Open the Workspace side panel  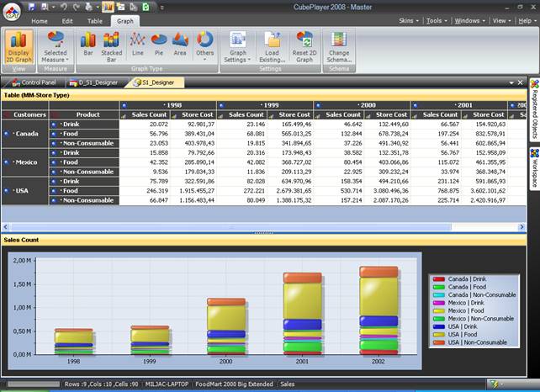(534, 168)
